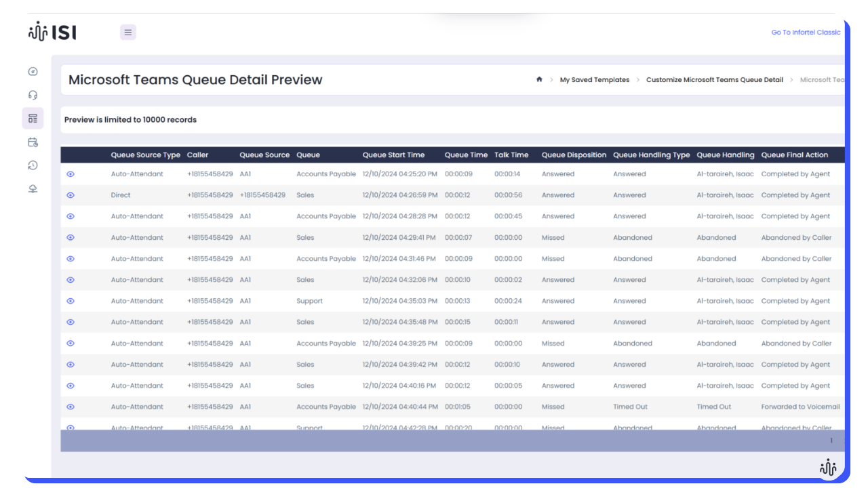Click the "12/10/2024 04:40:44 PM" start time cell

point(400,407)
